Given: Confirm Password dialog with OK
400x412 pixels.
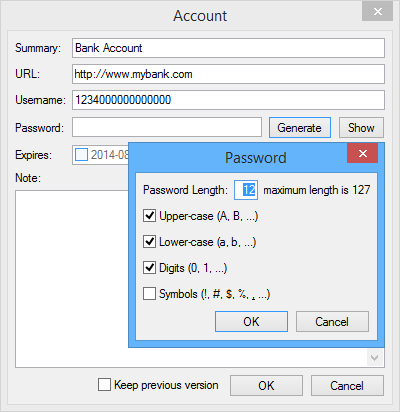Looking at the screenshot, I should tap(251, 322).
